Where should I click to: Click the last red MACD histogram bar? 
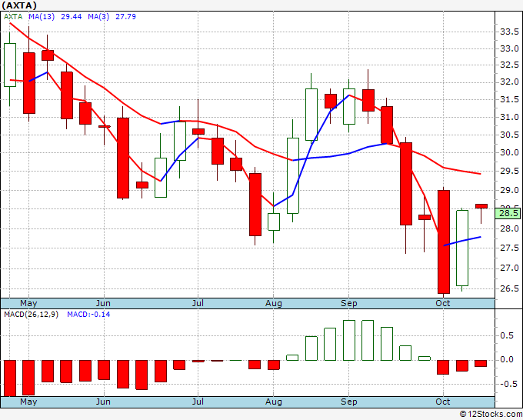[481, 363]
